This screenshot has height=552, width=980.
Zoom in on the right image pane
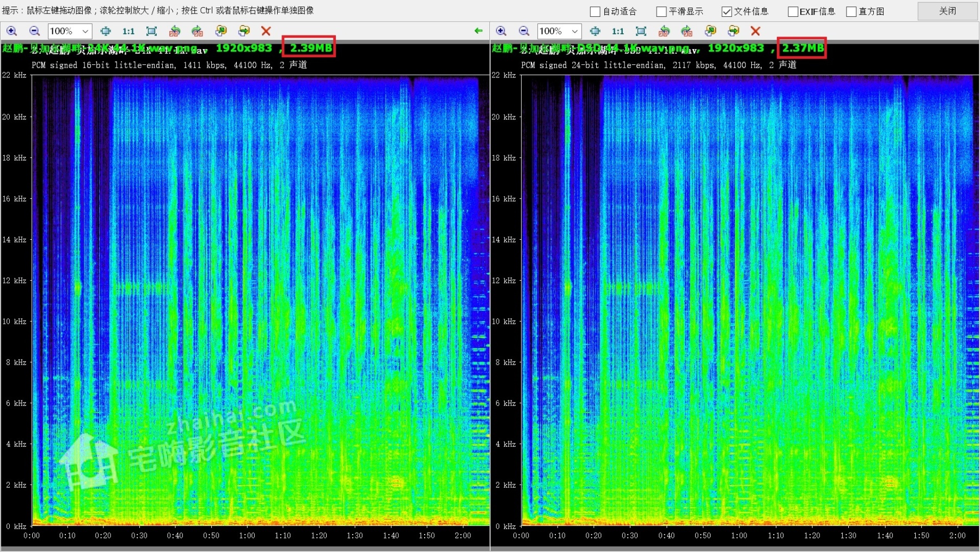tap(501, 31)
